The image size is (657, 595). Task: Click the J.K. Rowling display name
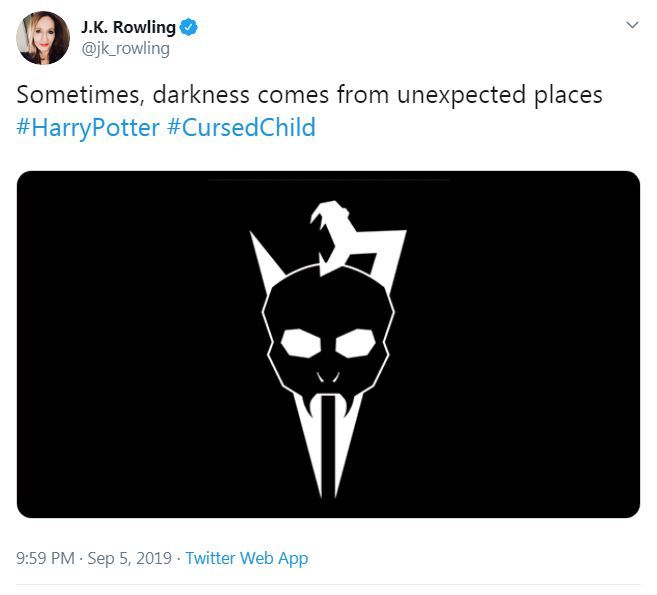tap(128, 27)
